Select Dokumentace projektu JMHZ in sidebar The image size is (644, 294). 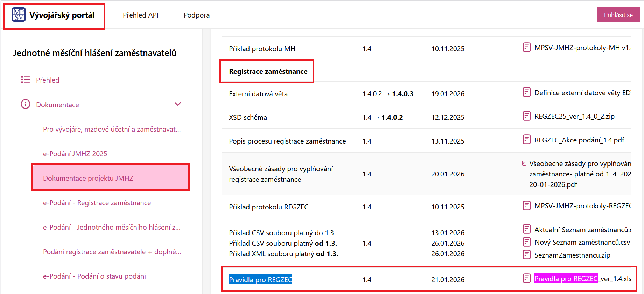point(88,178)
